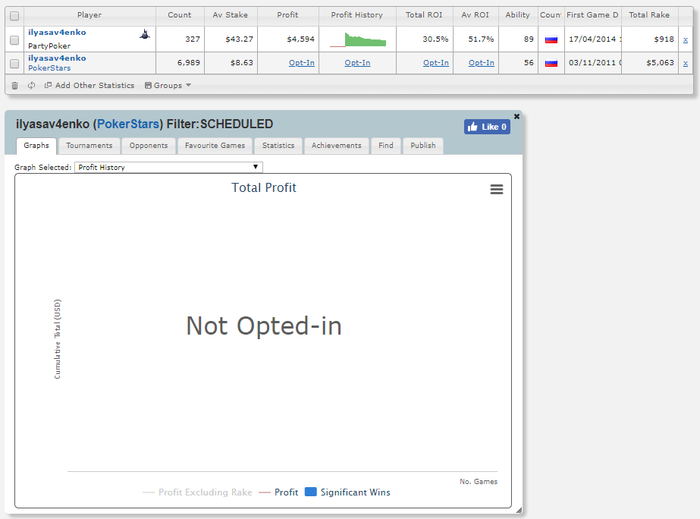Open the Favourite Games tab
The image size is (700, 519).
215,145
